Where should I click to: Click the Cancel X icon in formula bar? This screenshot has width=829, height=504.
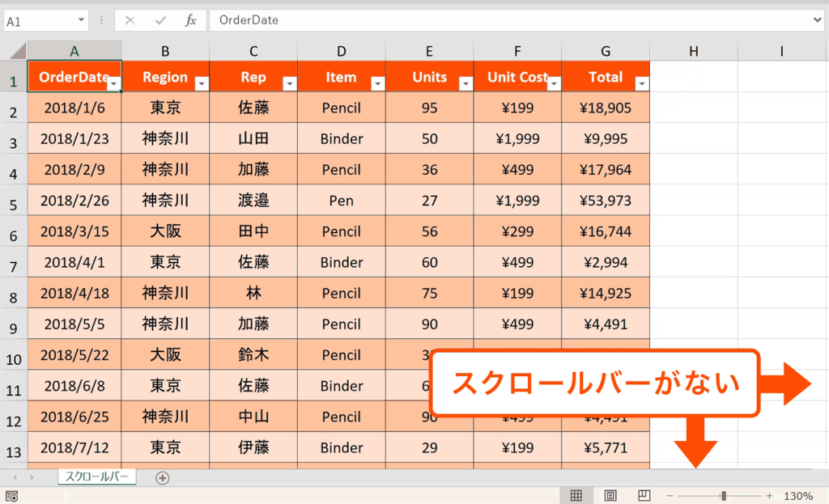click(130, 20)
